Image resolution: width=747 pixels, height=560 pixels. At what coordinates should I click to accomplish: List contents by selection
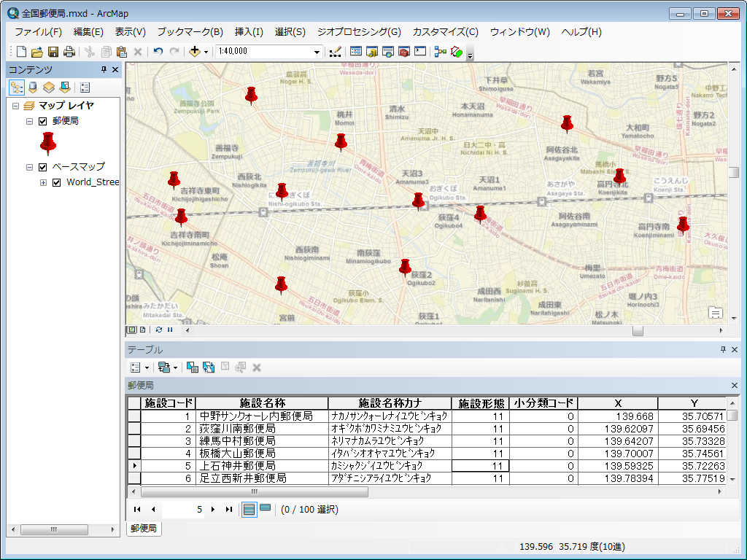[65, 87]
